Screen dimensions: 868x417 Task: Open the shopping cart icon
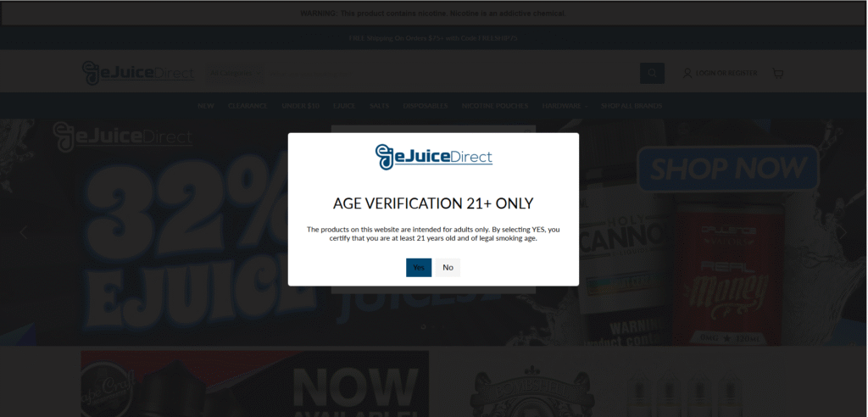point(778,73)
